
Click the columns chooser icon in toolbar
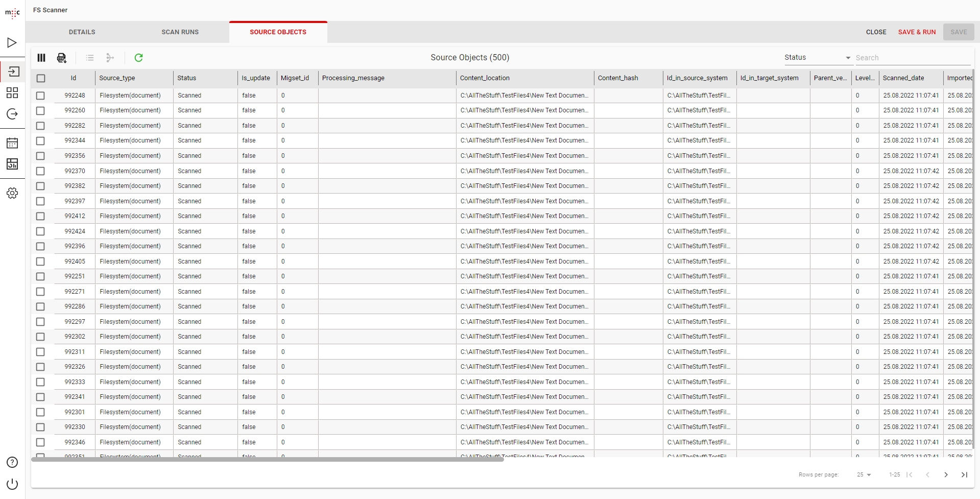(x=41, y=58)
